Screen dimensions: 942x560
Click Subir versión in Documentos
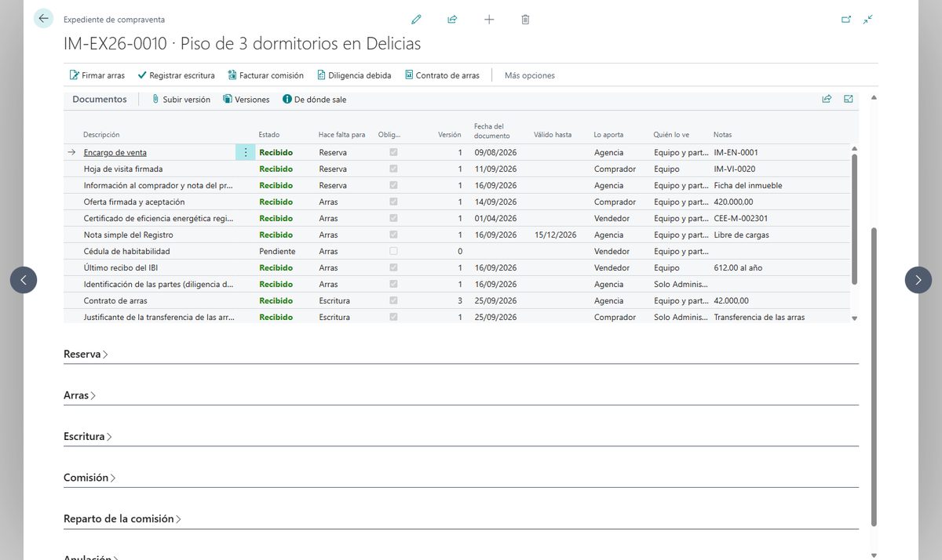coord(181,100)
